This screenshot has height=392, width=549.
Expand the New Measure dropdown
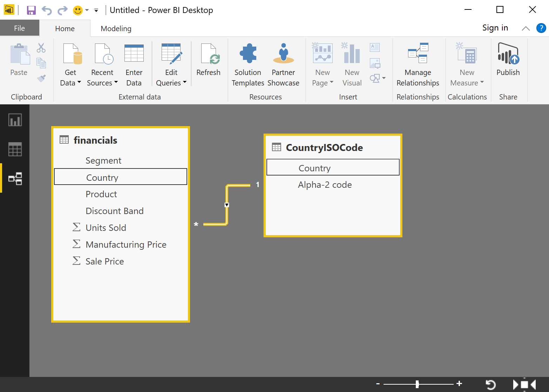pyautogui.click(x=482, y=83)
